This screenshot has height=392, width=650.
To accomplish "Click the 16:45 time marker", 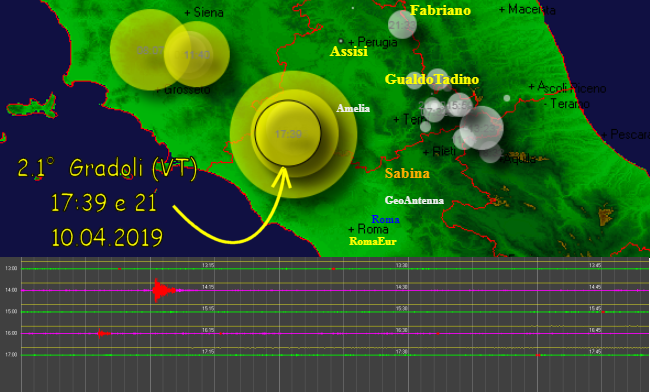I will tap(595, 330).
